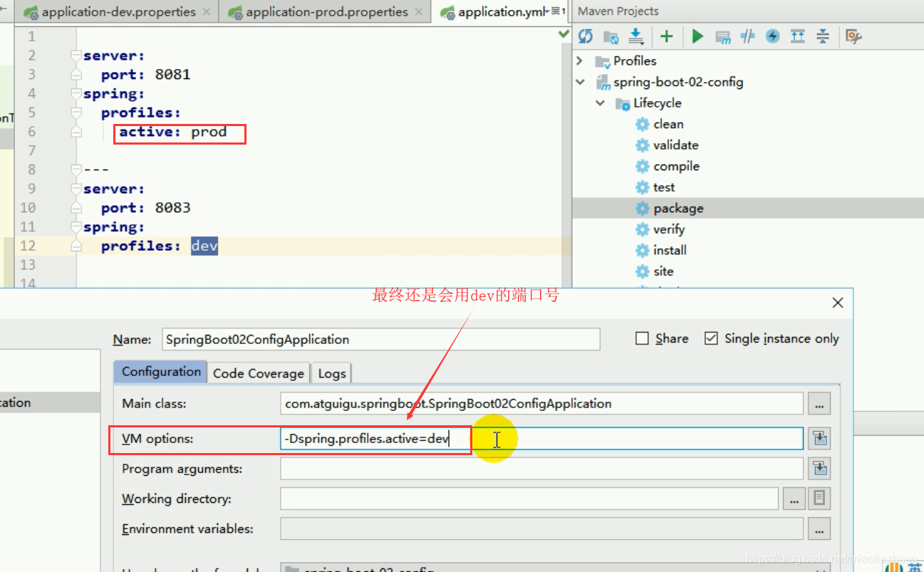Click the Name input field
The width and height of the screenshot is (924, 572).
pos(381,339)
